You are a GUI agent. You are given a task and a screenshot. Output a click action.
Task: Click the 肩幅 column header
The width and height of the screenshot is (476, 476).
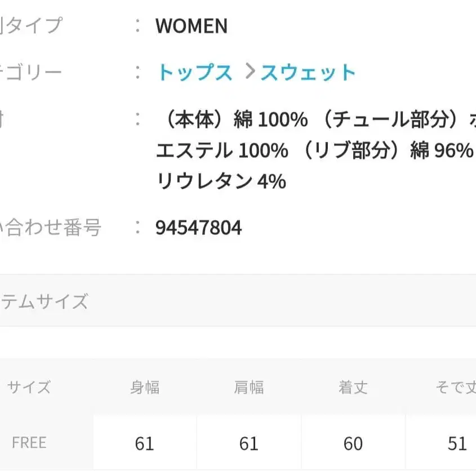pos(248,388)
